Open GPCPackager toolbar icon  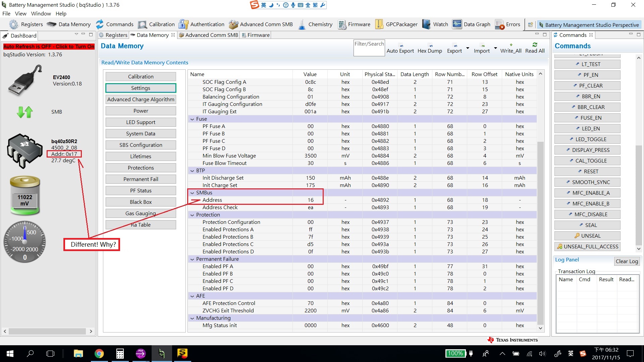tap(396, 24)
